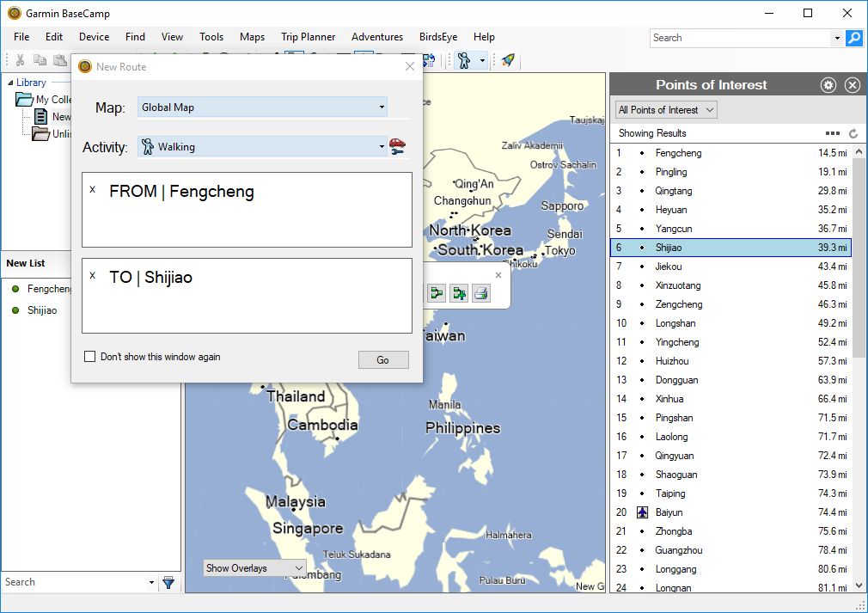Click the Cut scissors toolbar icon
Image resolution: width=868 pixels, height=613 pixels.
[21, 60]
